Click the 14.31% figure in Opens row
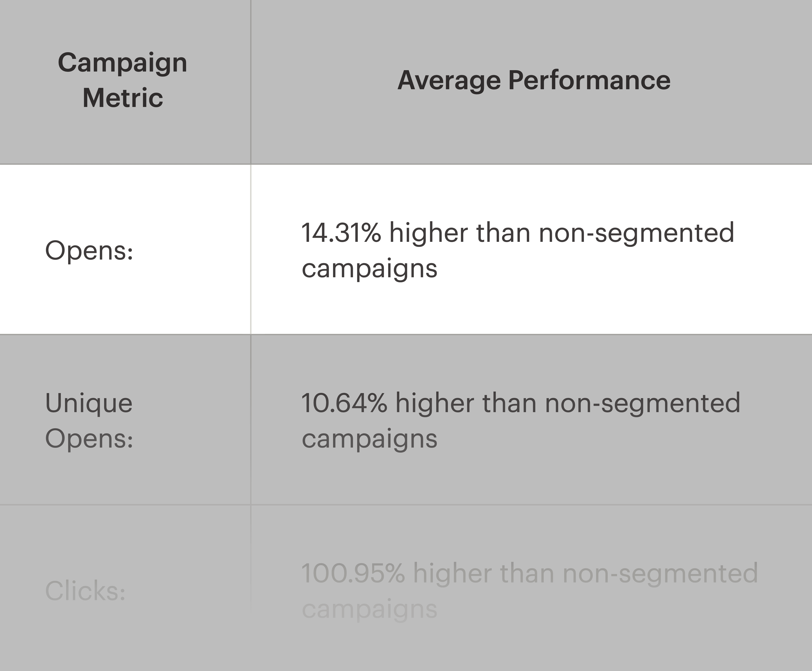Image resolution: width=812 pixels, height=671 pixels. coord(341,233)
